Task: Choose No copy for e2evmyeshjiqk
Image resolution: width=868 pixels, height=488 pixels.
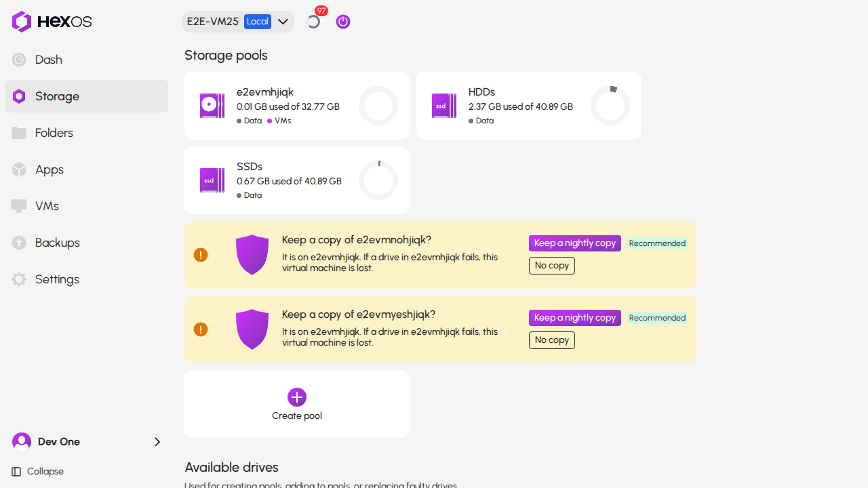Action: click(552, 340)
